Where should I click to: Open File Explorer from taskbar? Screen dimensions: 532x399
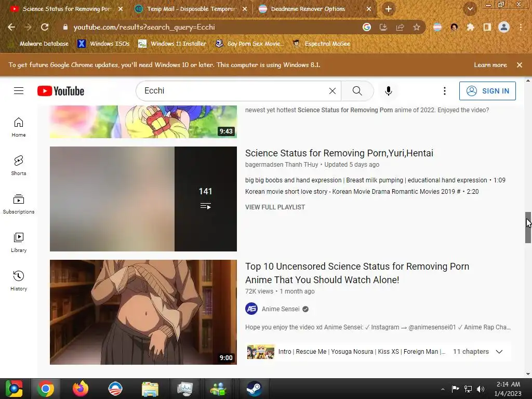(x=150, y=389)
